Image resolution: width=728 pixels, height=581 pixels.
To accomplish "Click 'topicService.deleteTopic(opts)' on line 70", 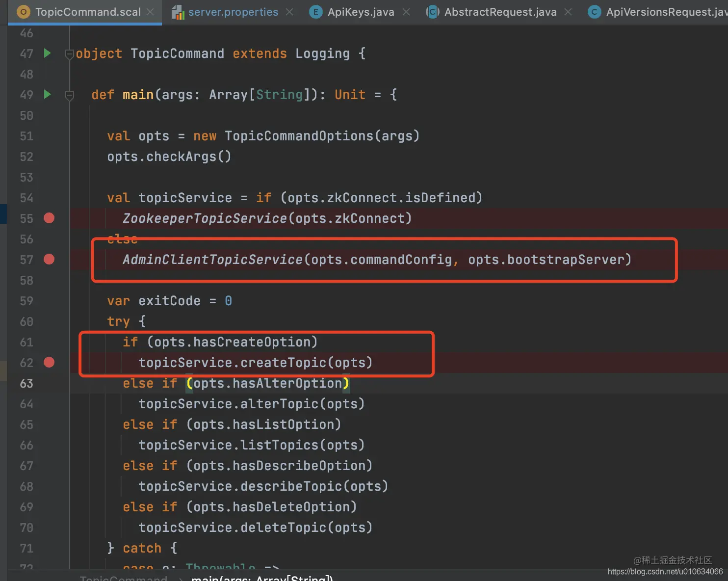I will [256, 528].
